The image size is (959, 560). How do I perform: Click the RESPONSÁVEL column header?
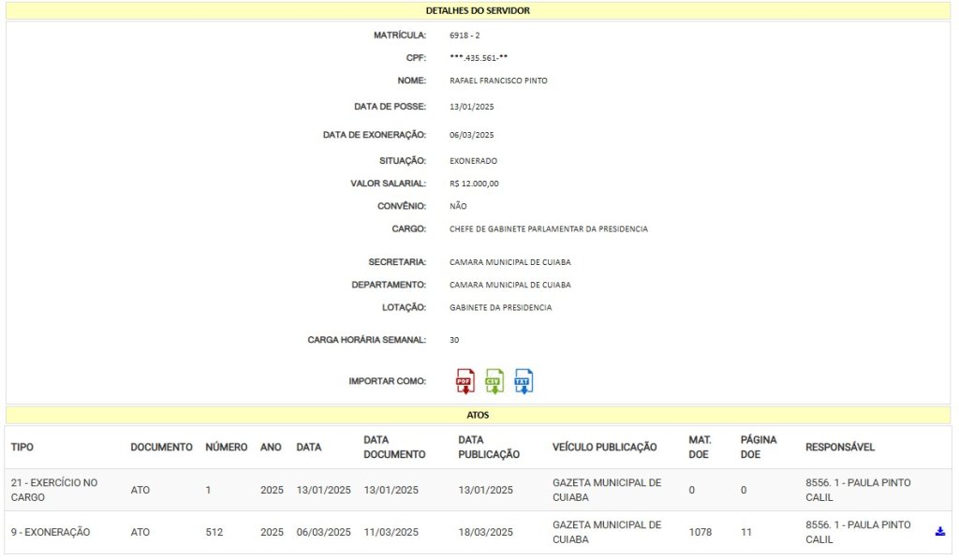(x=840, y=447)
